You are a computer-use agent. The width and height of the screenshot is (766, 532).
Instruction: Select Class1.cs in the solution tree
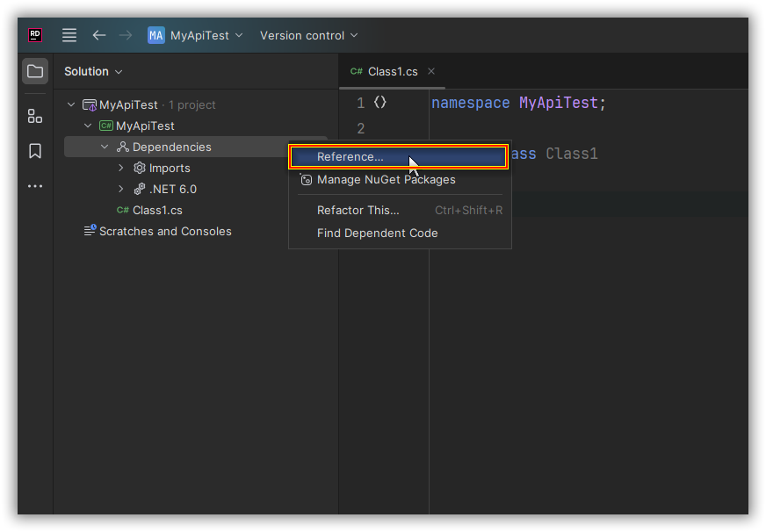click(x=157, y=210)
